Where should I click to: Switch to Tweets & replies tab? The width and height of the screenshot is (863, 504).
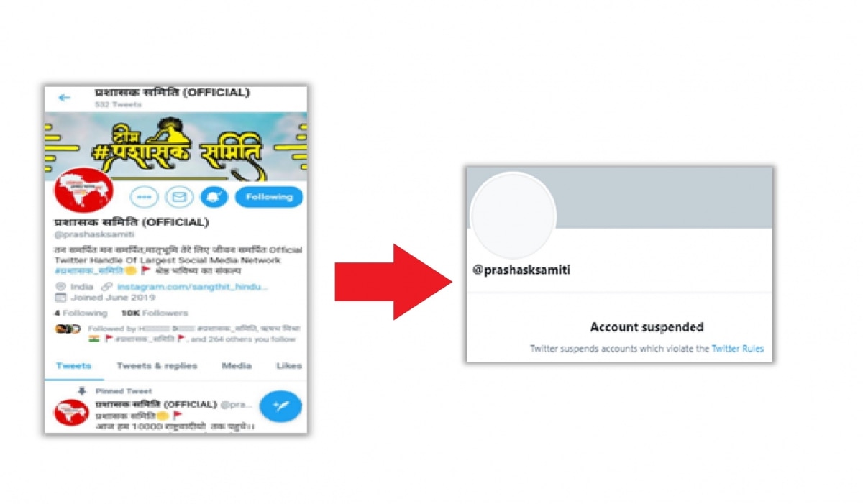[x=157, y=365]
